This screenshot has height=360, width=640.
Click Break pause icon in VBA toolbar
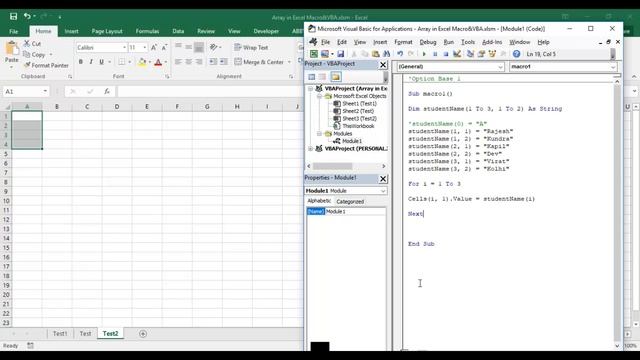pos(435,54)
